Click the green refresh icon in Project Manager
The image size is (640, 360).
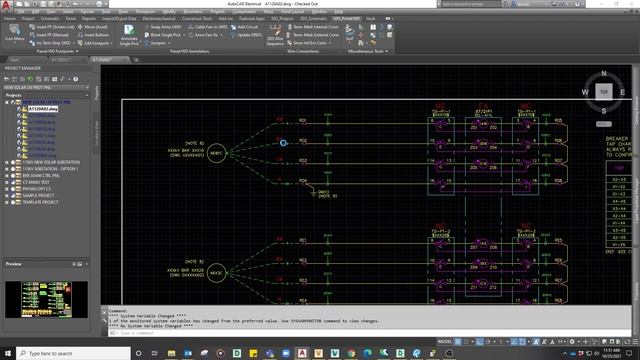30,79
